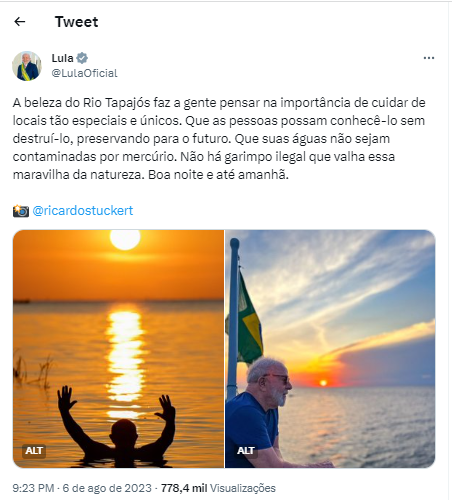Open the sunset swimmer photo
This screenshot has width=452, height=500.
(x=118, y=349)
